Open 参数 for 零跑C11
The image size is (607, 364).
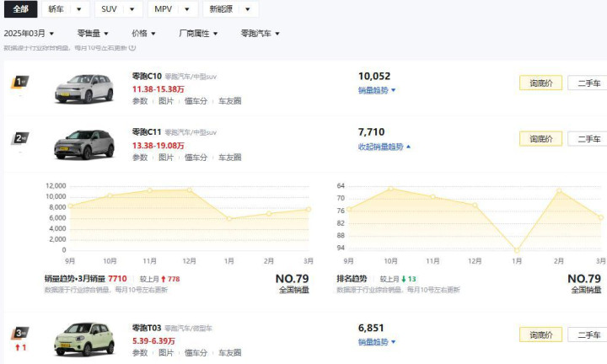click(x=140, y=158)
